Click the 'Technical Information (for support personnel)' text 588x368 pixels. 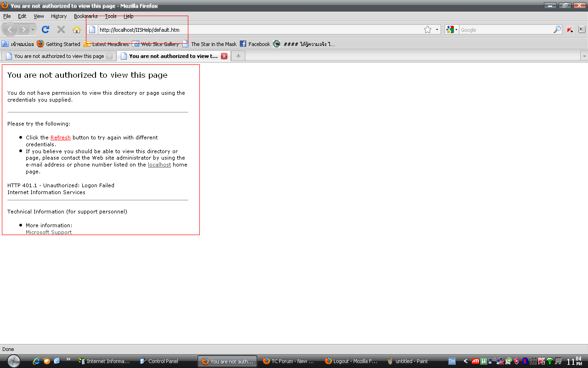point(67,212)
